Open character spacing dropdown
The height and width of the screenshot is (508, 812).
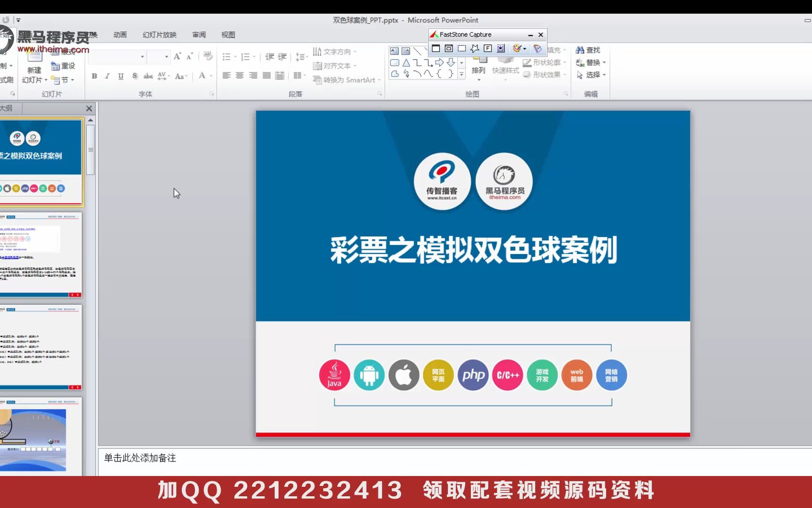[164, 76]
